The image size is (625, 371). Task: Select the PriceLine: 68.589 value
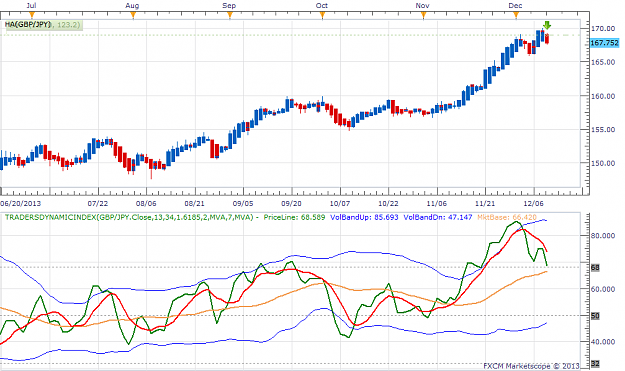(x=294, y=218)
